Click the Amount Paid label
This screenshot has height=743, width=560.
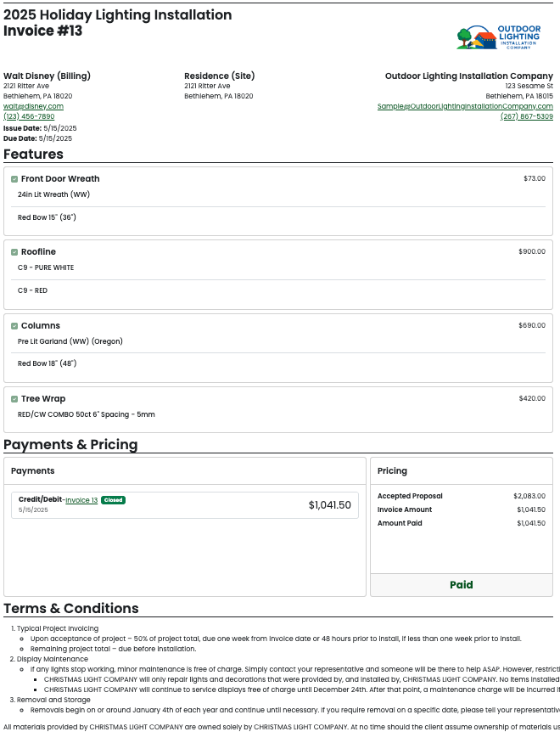[400, 523]
